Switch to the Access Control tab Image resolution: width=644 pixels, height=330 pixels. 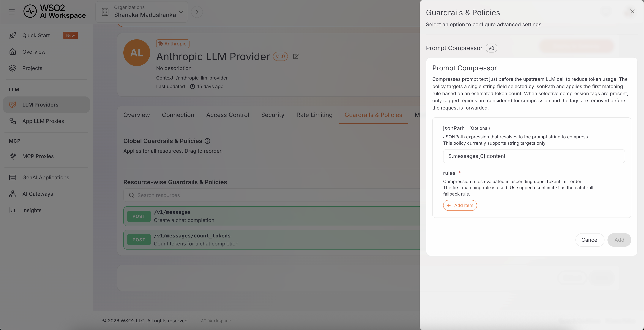click(228, 115)
